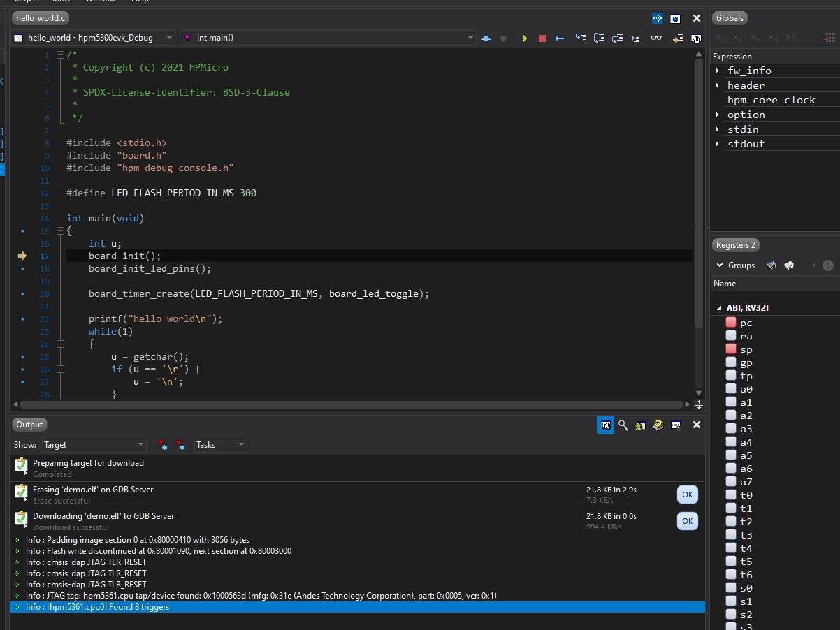Click the hand cursor icon in debug toolbar
Viewport: 840px width, 630px height.
(696, 38)
